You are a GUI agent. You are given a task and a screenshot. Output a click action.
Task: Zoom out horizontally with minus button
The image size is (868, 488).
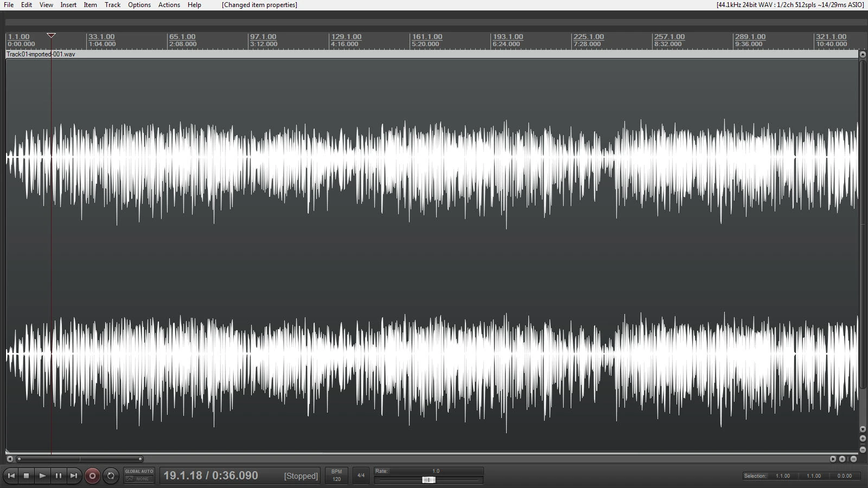[853, 459]
